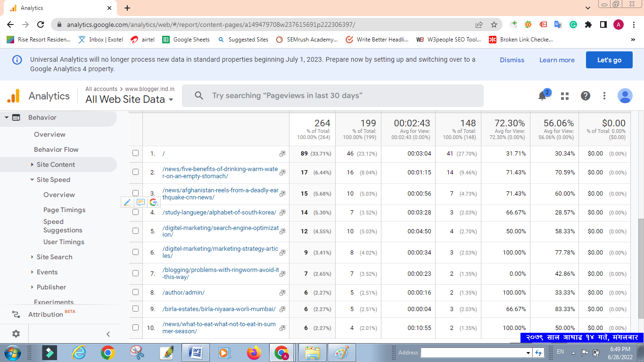644x362 pixels.
Task: Dismiss the Universal Analytics banner
Action: pos(512,60)
